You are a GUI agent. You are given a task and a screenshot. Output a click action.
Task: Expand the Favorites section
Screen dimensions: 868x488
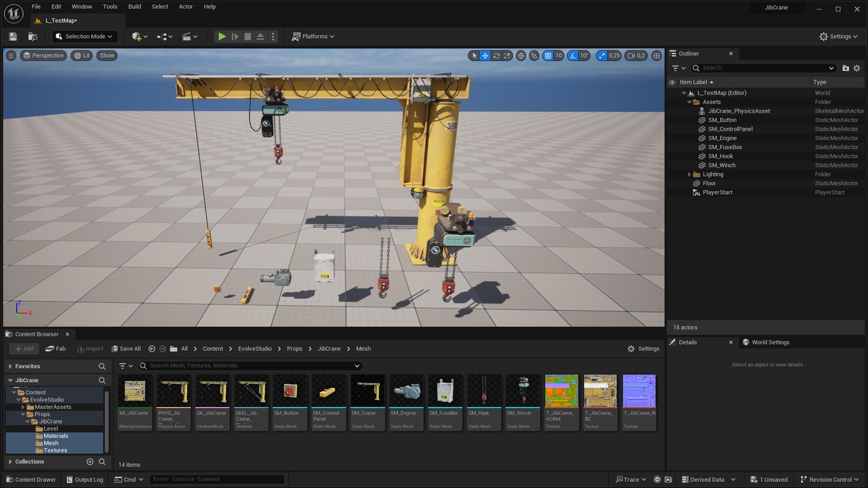point(10,366)
